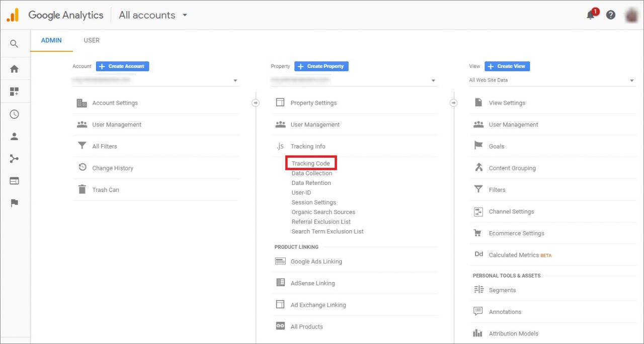Open Data Retention link

[x=311, y=183]
